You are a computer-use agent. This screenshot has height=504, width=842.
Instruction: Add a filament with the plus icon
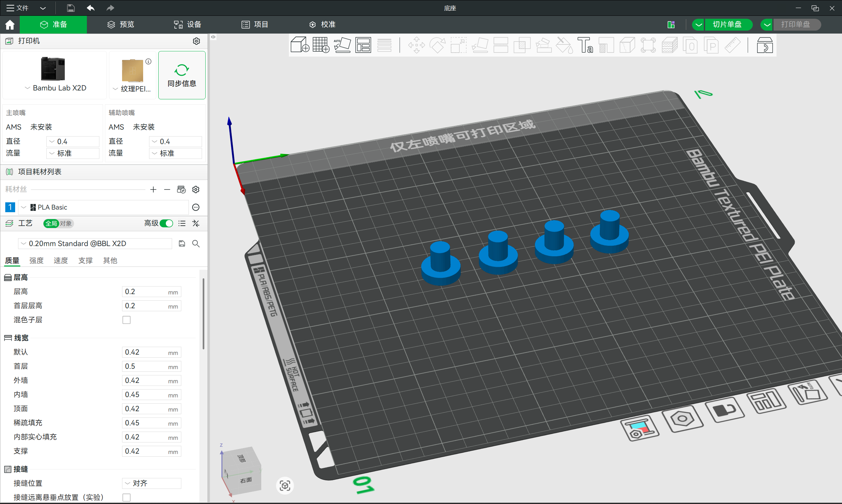coord(153,189)
